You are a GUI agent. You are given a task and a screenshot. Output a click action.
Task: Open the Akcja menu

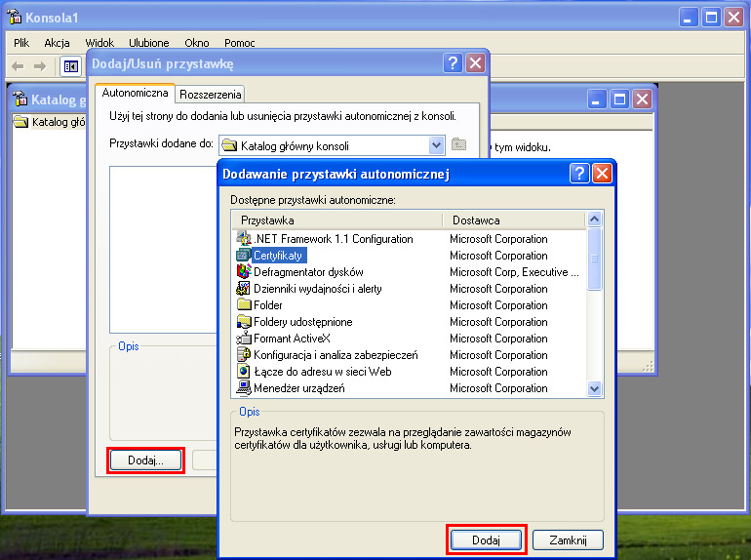coord(57,43)
